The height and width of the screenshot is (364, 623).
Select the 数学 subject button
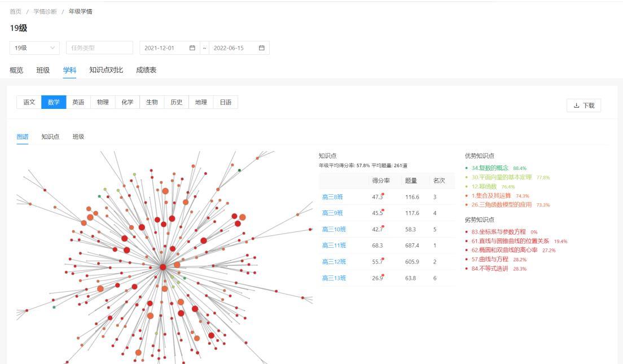click(x=54, y=102)
